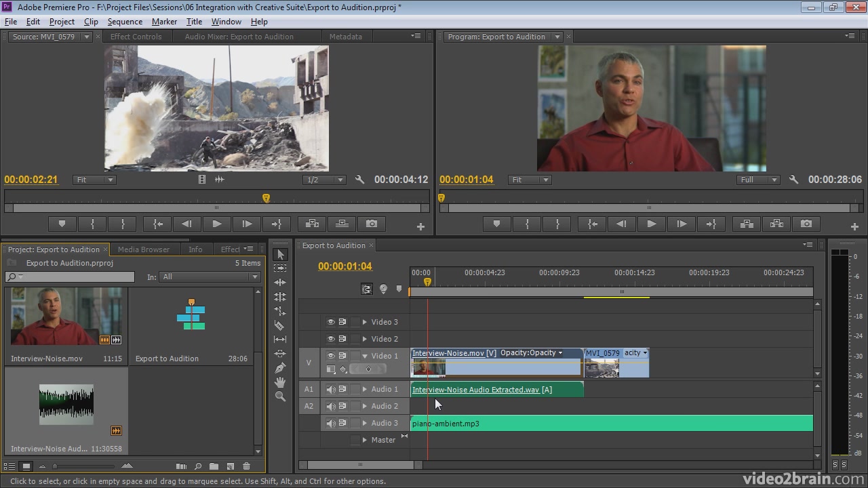Click Project panel thumbnail zoom slider
The width and height of the screenshot is (868, 488).
[x=56, y=466]
